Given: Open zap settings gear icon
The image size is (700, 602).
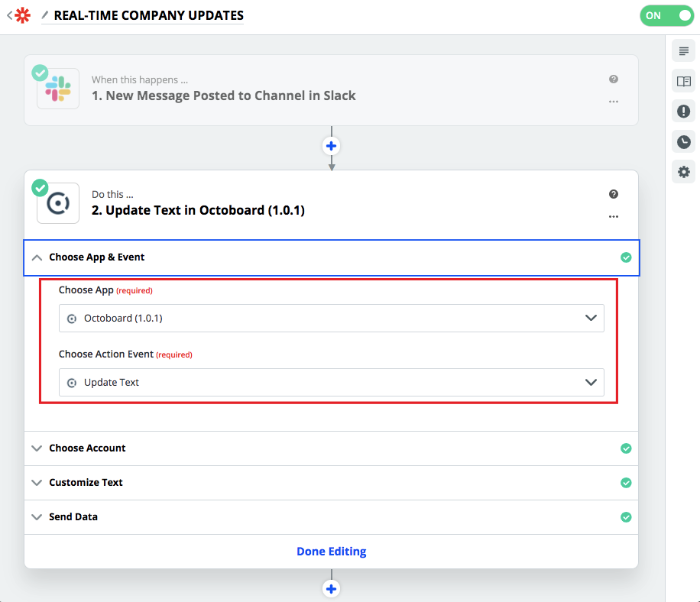Looking at the screenshot, I should (683, 172).
